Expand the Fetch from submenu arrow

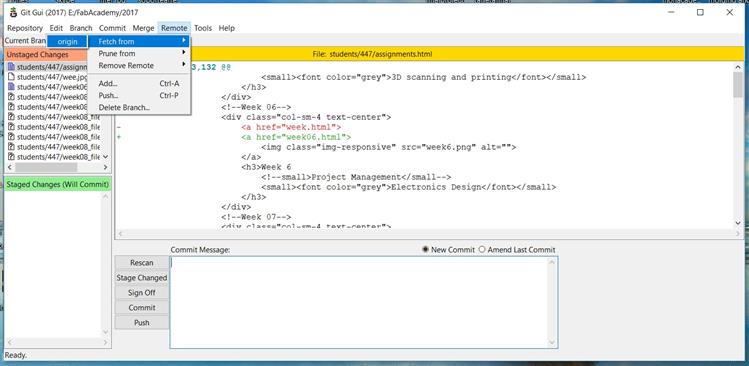pos(184,41)
